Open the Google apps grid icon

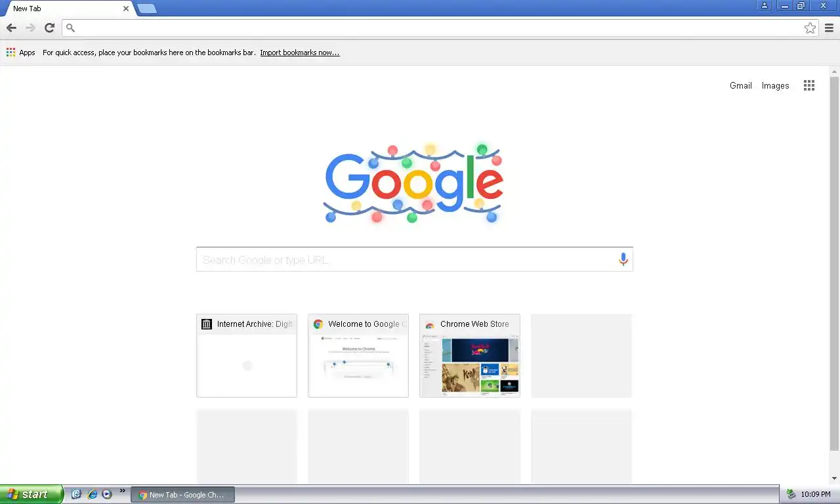(x=809, y=85)
